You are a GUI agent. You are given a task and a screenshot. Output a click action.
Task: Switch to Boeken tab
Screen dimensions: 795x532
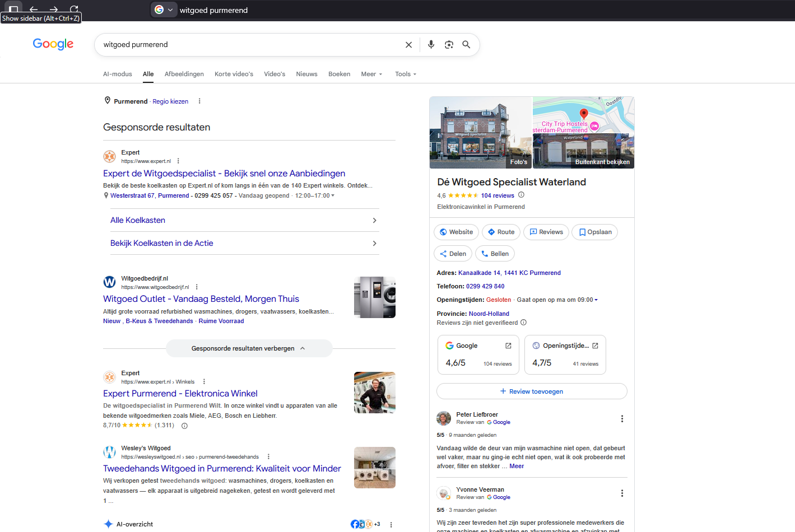click(x=339, y=74)
